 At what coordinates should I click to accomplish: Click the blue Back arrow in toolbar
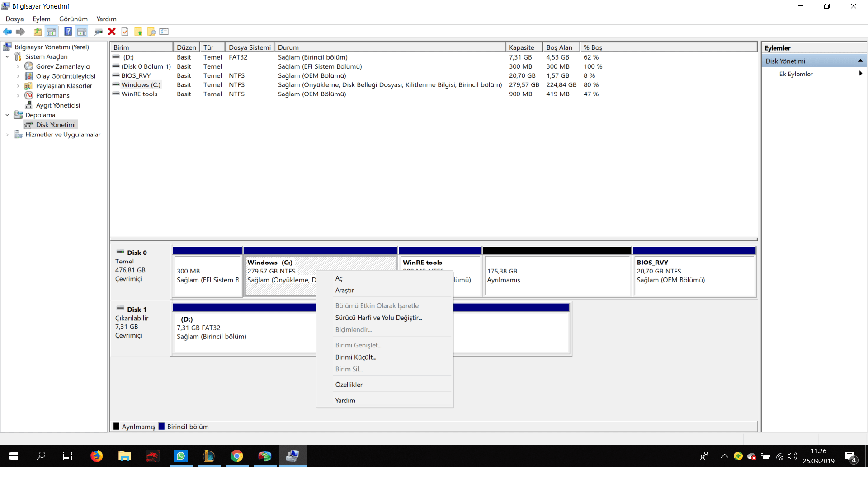click(x=7, y=32)
